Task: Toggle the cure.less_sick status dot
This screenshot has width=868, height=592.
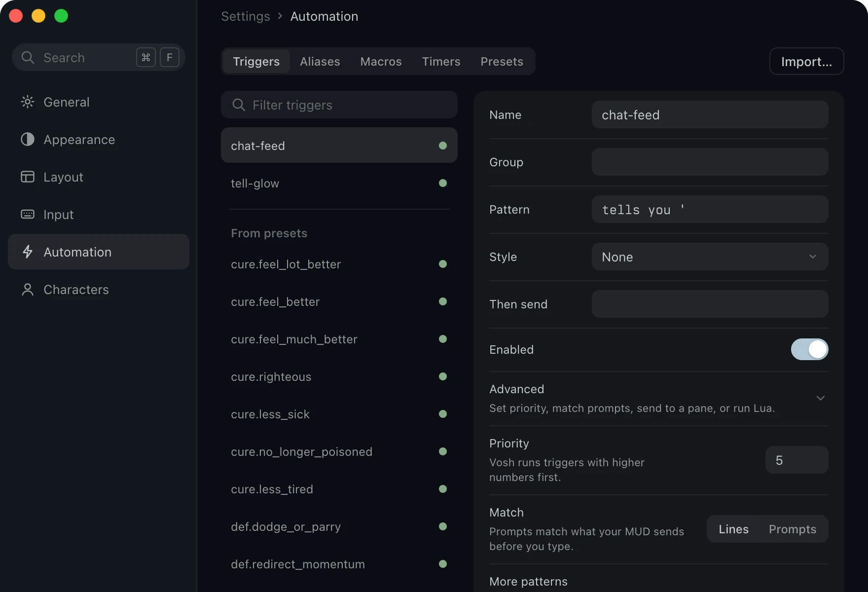Action: [x=443, y=414]
